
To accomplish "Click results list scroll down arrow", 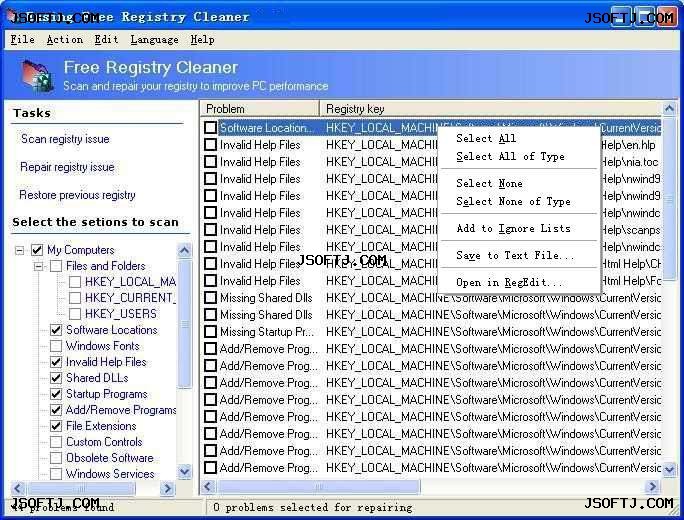I will point(670,470).
